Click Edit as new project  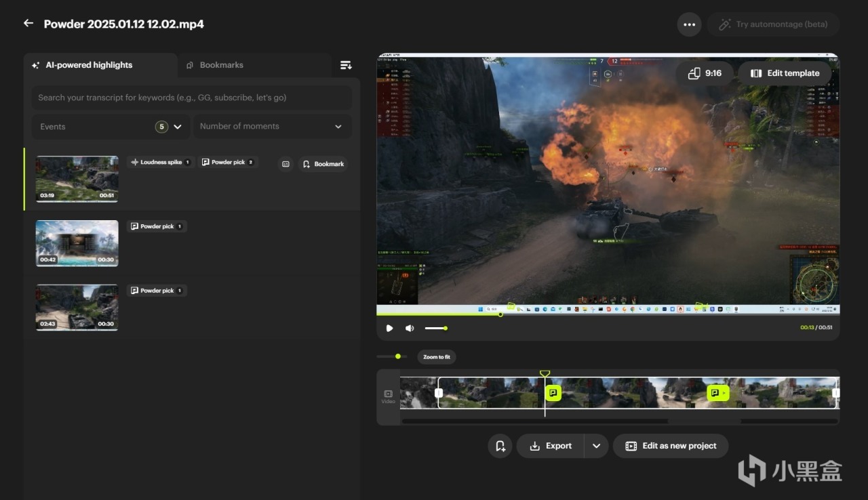point(671,446)
